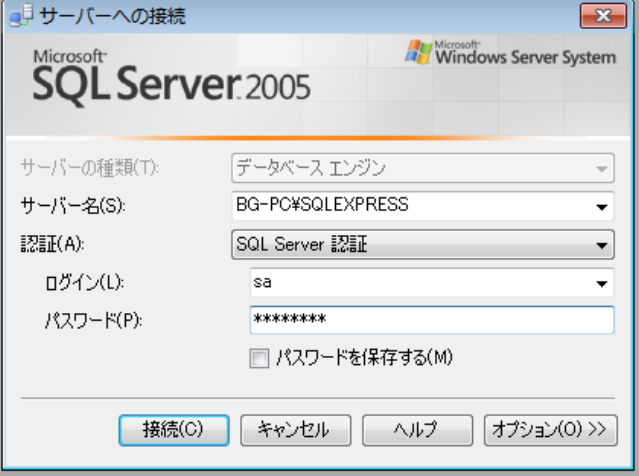The width and height of the screenshot is (639, 476).
Task: Click the SQL Server 2005 banner logo
Action: point(171,78)
